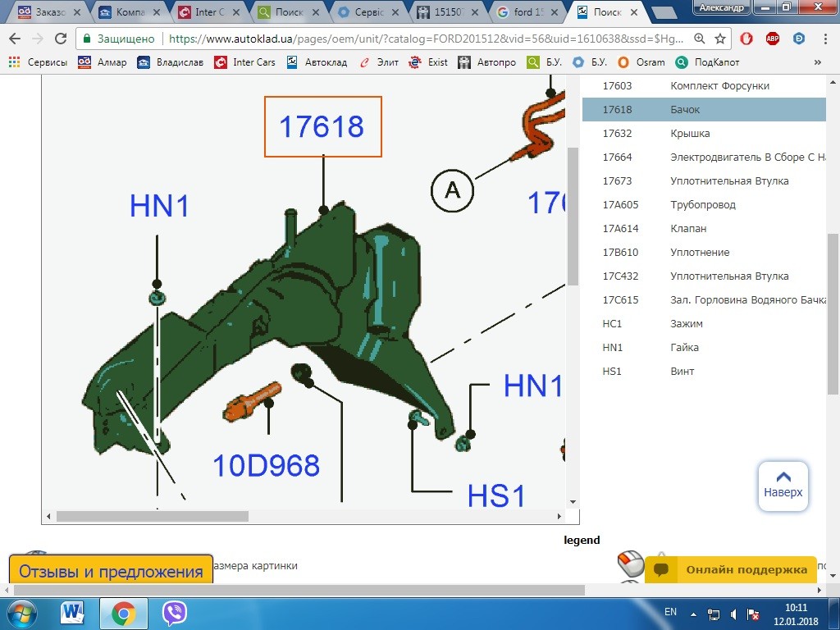
Task: Open Word from the taskbar
Action: coord(72,614)
